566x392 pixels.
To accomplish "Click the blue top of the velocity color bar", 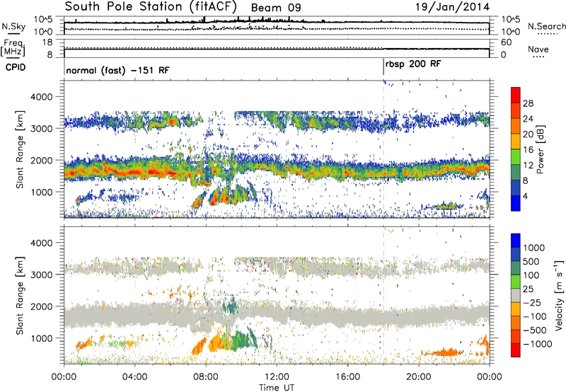I will (516, 241).
